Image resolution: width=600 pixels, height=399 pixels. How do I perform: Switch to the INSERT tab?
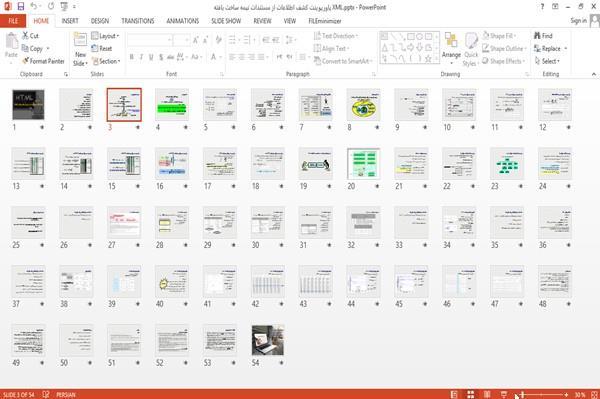click(x=70, y=21)
